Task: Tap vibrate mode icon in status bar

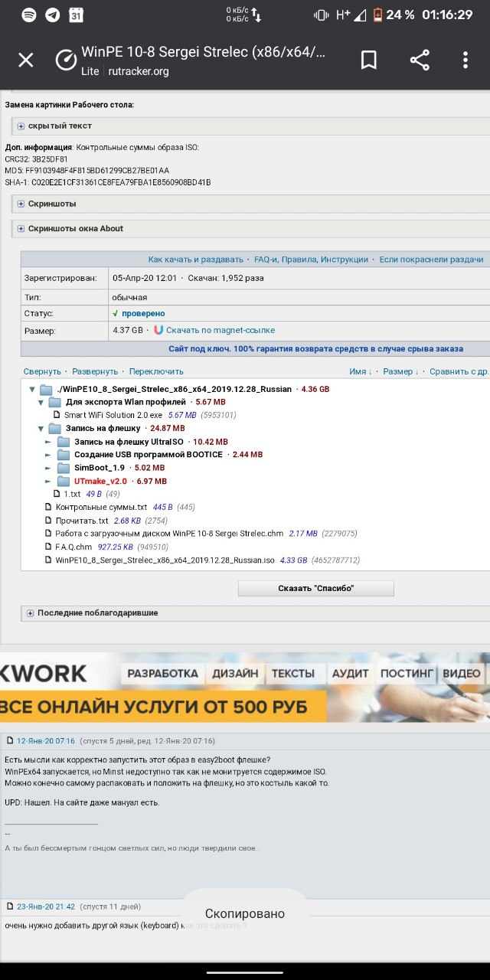Action: click(322, 15)
